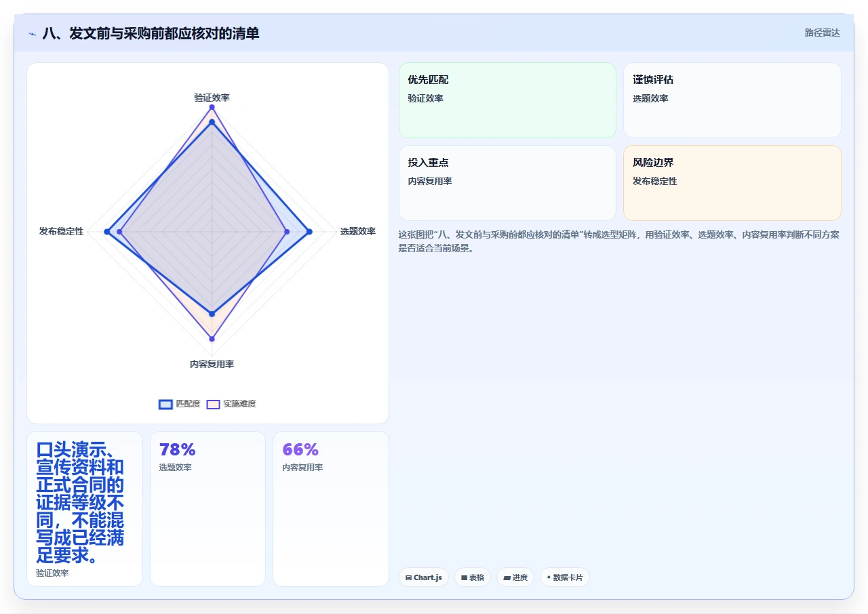Click the 口头演示 blue headline text

click(x=80, y=503)
